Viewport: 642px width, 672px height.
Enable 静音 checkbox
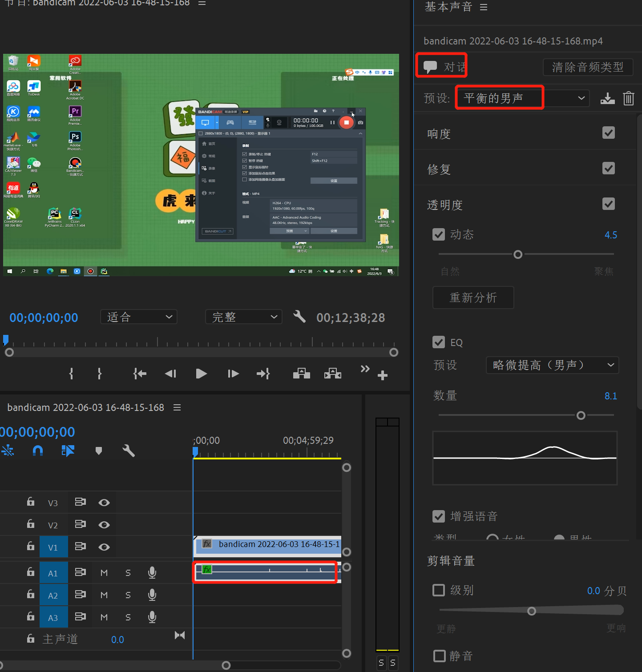439,656
